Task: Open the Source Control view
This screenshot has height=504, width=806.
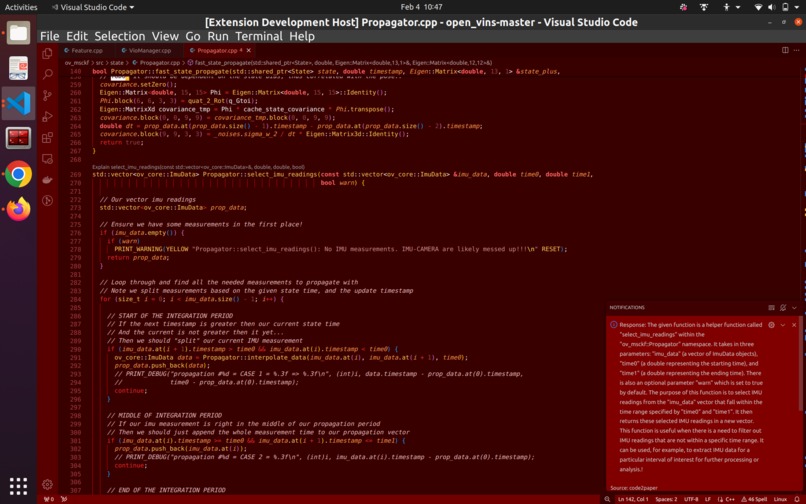Action: pos(47,96)
